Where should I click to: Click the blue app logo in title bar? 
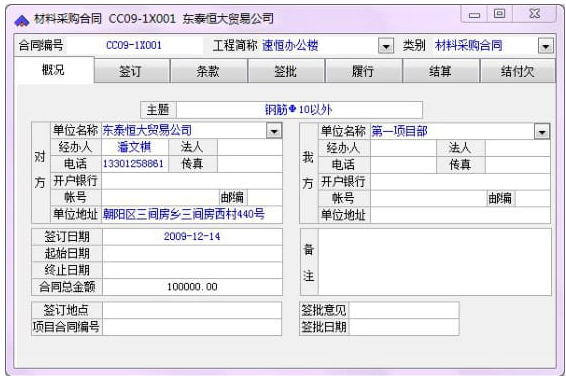(x=21, y=20)
